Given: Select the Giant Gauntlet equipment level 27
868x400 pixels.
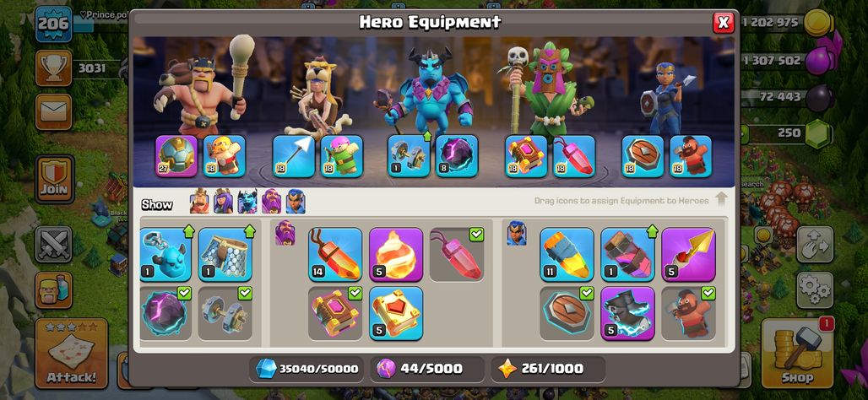Looking at the screenshot, I should pos(176,156).
